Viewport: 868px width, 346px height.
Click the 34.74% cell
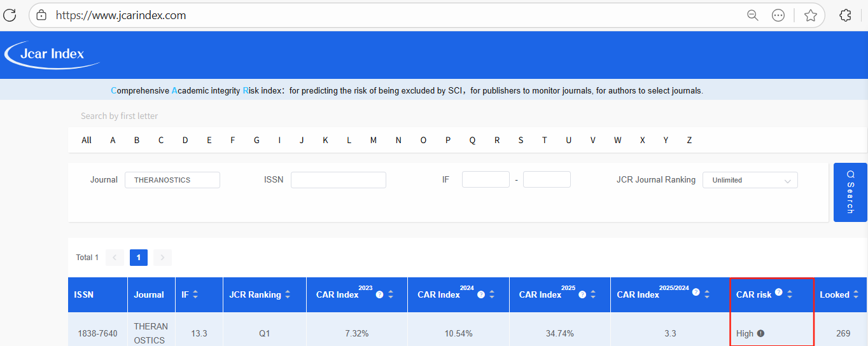click(559, 333)
